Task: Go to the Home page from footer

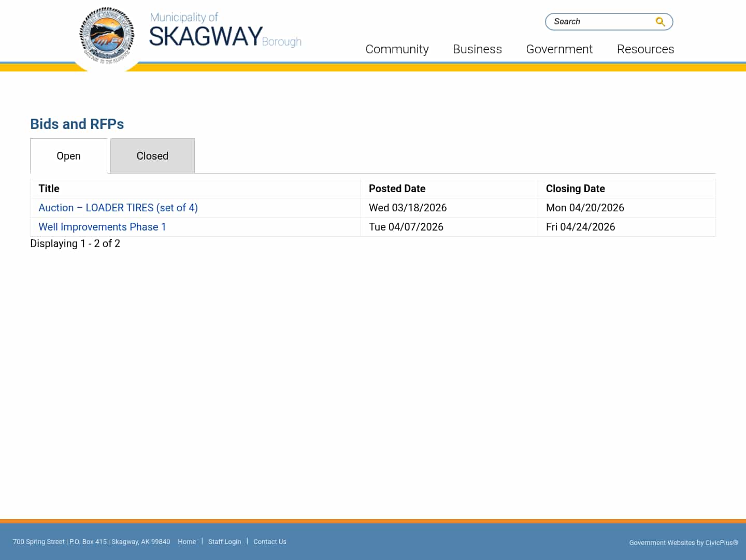Action: [x=187, y=541]
